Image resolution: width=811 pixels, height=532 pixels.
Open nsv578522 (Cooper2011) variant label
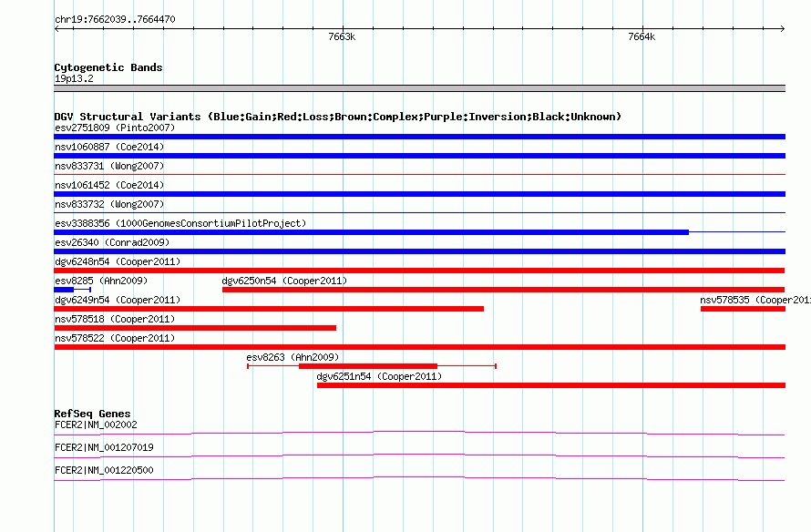coord(115,338)
